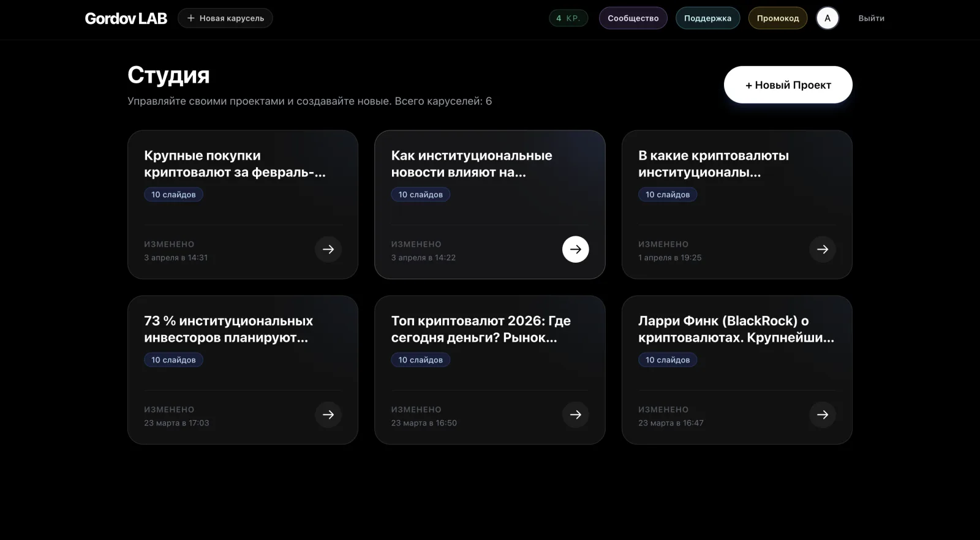Open arrow on 'Топ криптовалют 2026' card
Screen dimensions: 980x540
tap(575, 414)
